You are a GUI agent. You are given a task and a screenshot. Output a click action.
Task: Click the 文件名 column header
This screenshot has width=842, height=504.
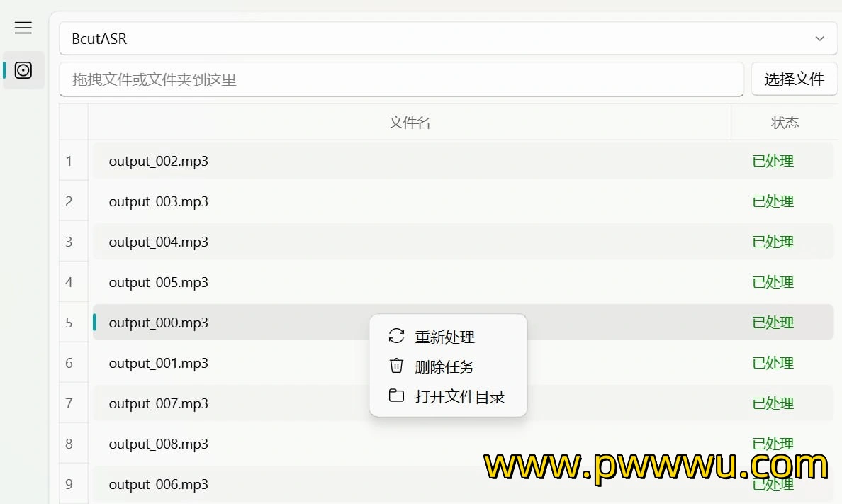(x=409, y=123)
